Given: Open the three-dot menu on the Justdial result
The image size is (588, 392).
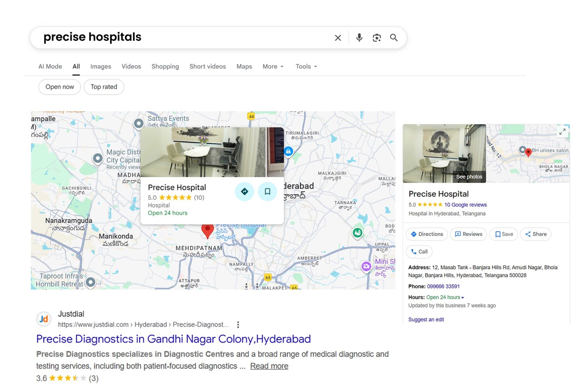Looking at the screenshot, I should pyautogui.click(x=238, y=324).
